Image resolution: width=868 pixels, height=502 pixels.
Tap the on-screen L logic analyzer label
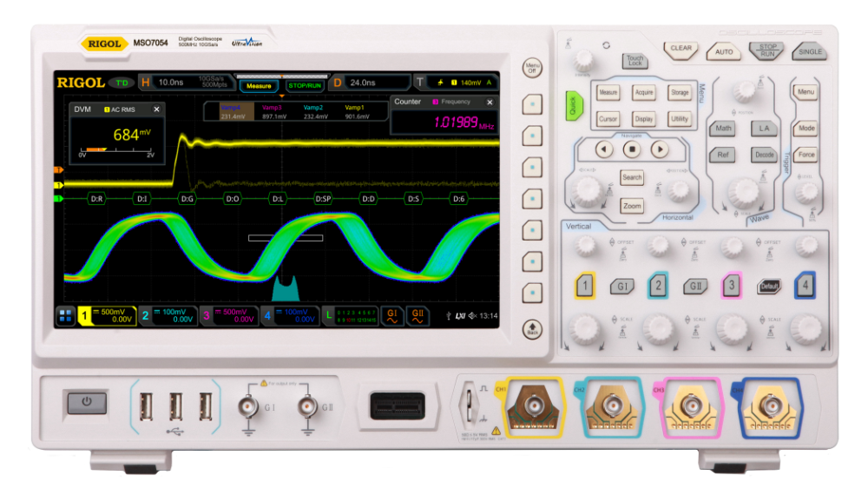pyautogui.click(x=351, y=316)
